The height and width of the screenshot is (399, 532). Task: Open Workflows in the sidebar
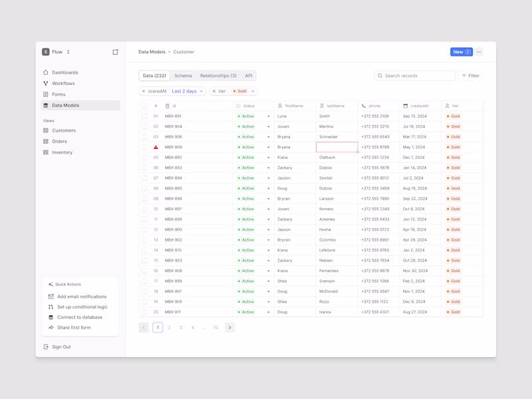80,84
